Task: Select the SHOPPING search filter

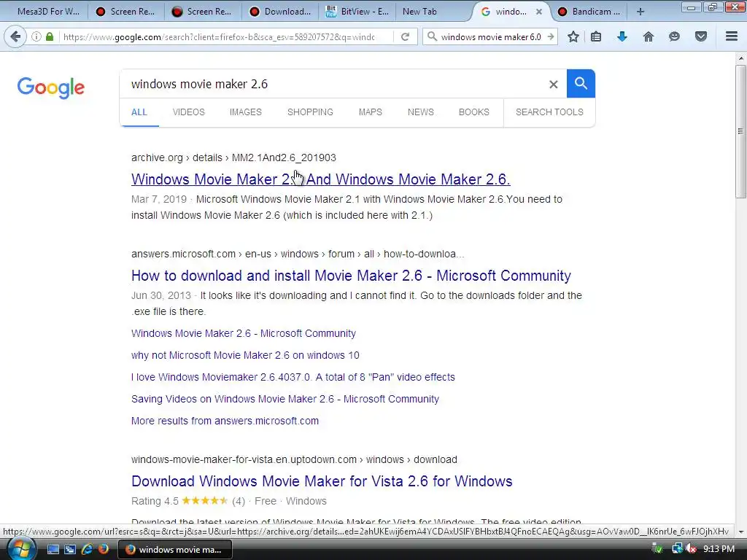Action: tap(310, 112)
